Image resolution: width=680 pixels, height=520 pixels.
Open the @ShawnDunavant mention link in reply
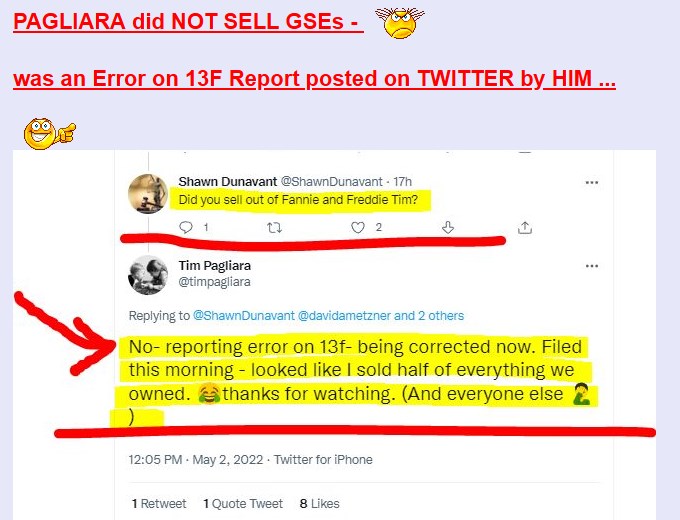coord(243,315)
